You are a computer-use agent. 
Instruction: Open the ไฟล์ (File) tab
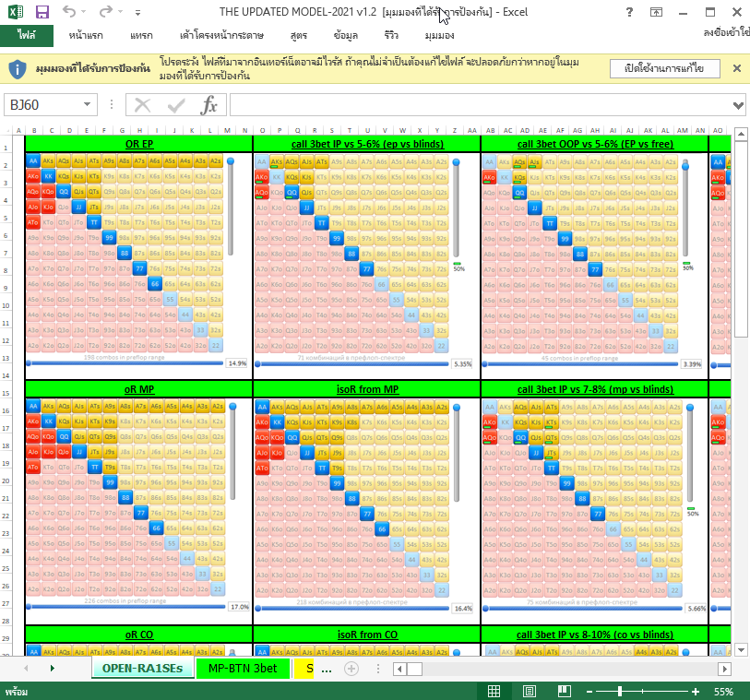pos(27,35)
